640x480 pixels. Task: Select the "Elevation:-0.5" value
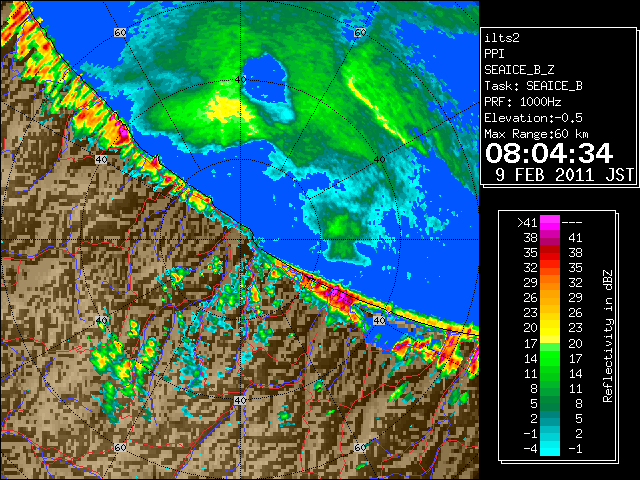pyautogui.click(x=533, y=118)
